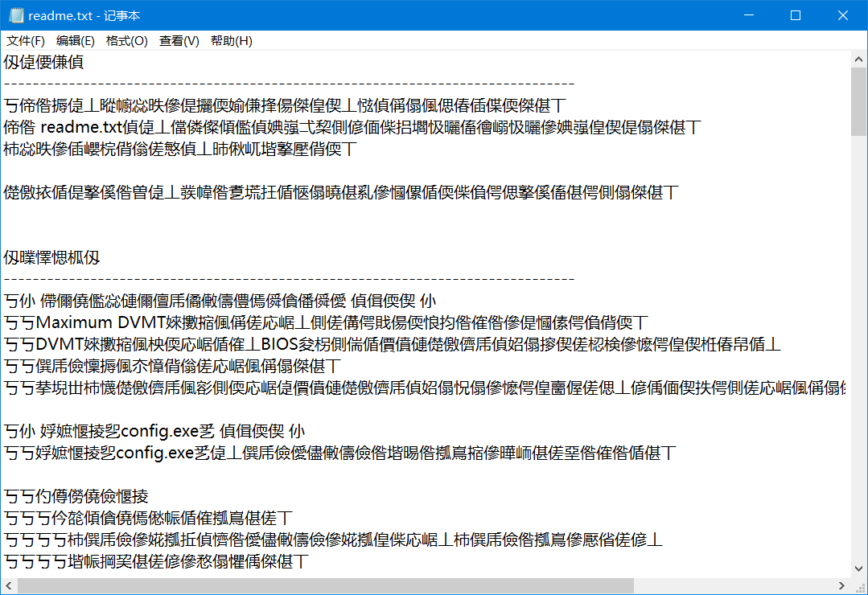Click the vertical scrollbar down arrow
This screenshot has height=595, width=868.
858,569
